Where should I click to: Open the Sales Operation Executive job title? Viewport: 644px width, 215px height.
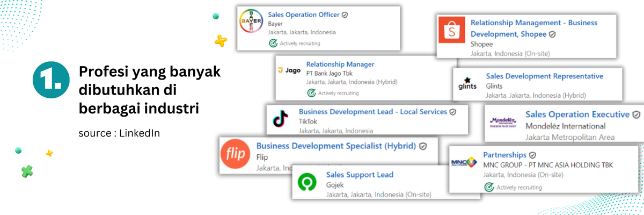pos(577,114)
